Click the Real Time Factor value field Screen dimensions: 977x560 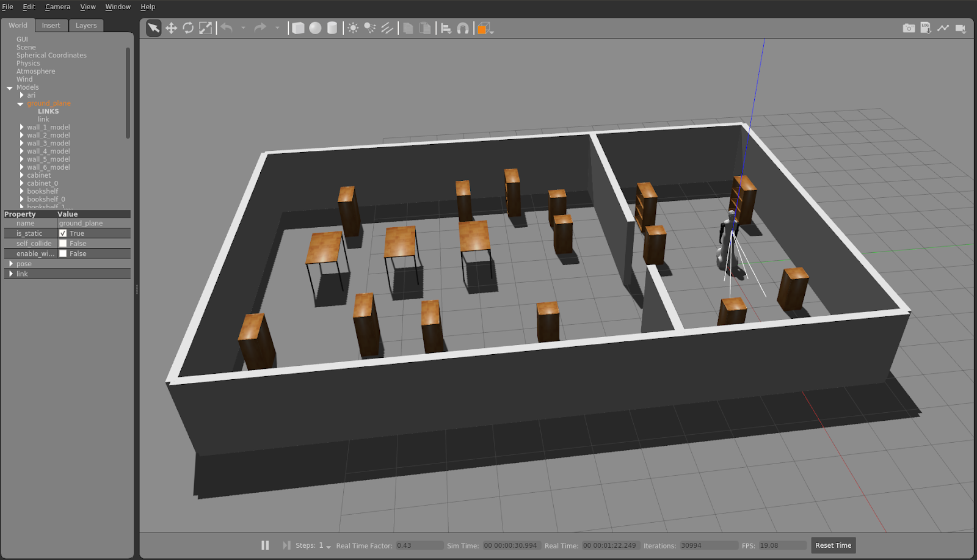pos(418,545)
